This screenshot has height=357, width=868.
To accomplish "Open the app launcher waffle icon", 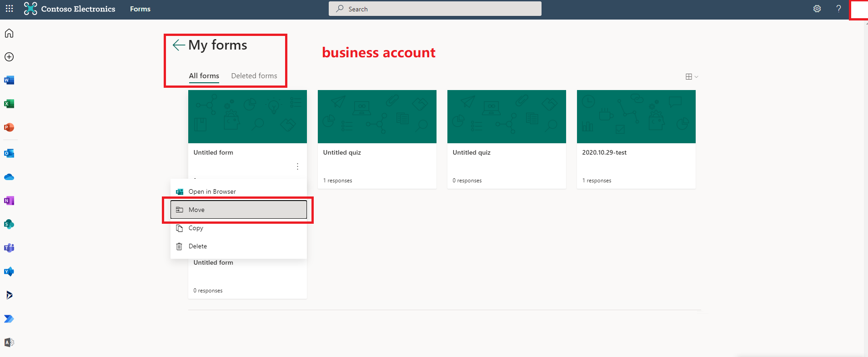I will tap(9, 9).
